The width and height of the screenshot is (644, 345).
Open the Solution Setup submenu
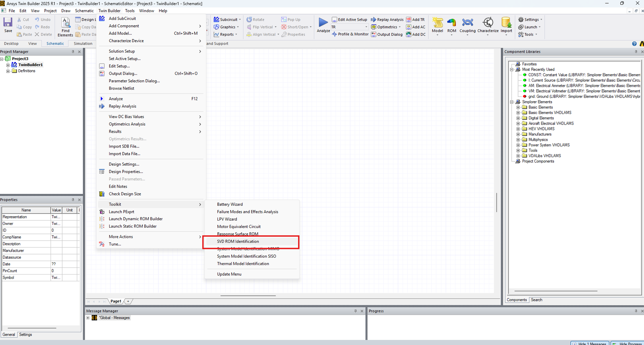click(151, 51)
